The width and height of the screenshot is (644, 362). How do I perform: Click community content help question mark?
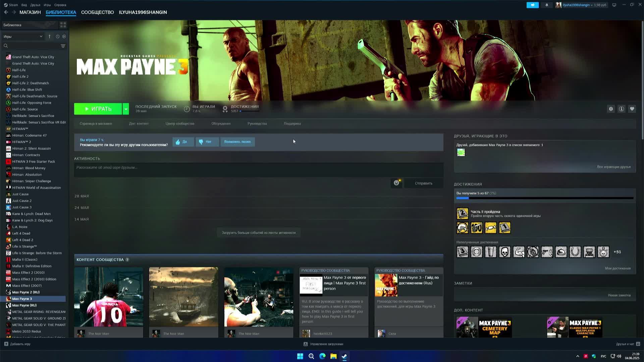(127, 260)
